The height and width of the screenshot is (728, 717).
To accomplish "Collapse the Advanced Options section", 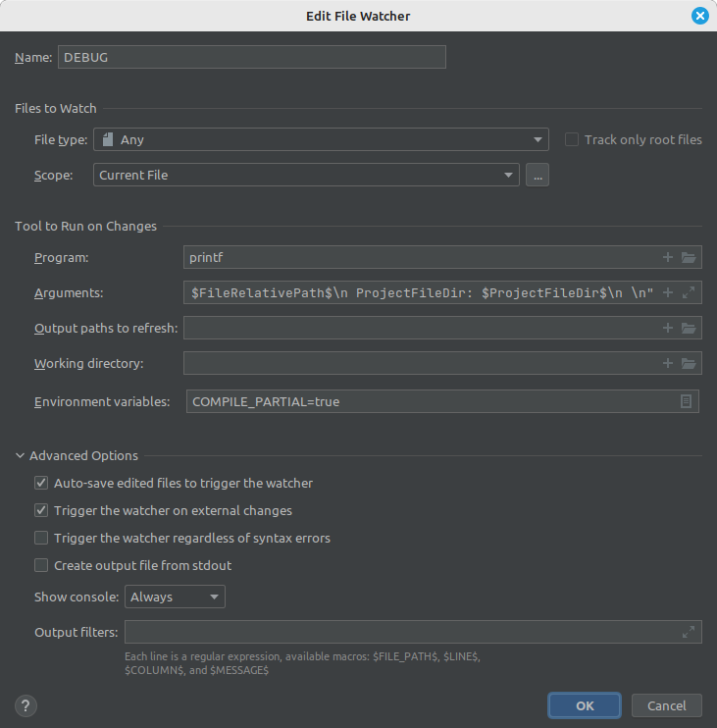I will coord(21,455).
